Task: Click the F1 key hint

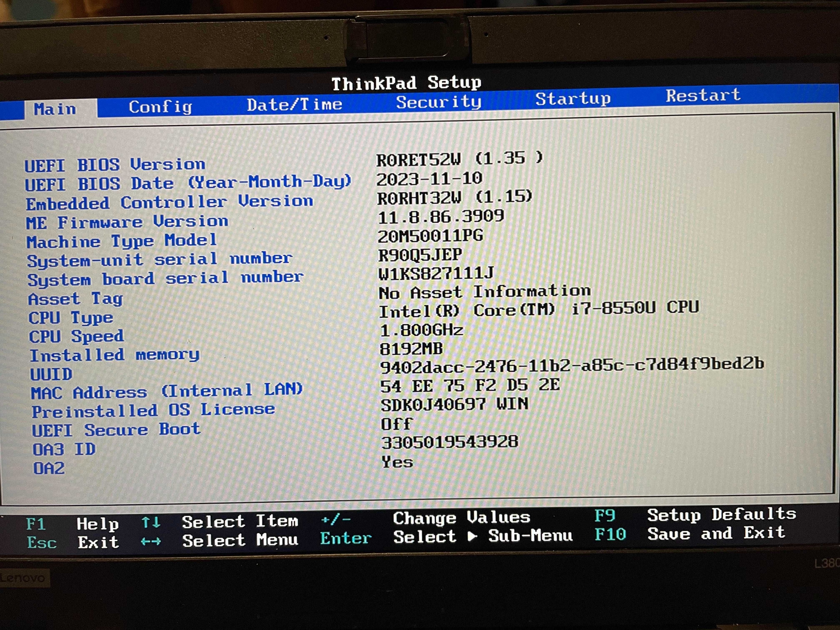Action: point(36,524)
